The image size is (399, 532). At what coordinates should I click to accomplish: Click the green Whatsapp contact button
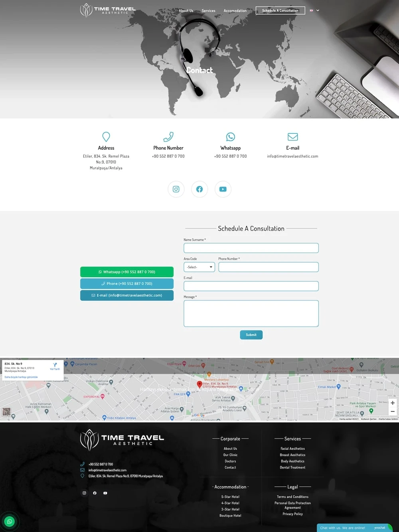[x=127, y=272]
